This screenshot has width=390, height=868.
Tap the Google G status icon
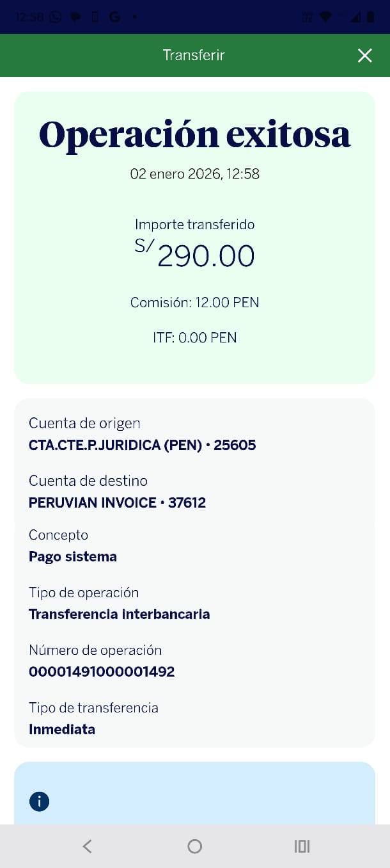click(x=115, y=17)
